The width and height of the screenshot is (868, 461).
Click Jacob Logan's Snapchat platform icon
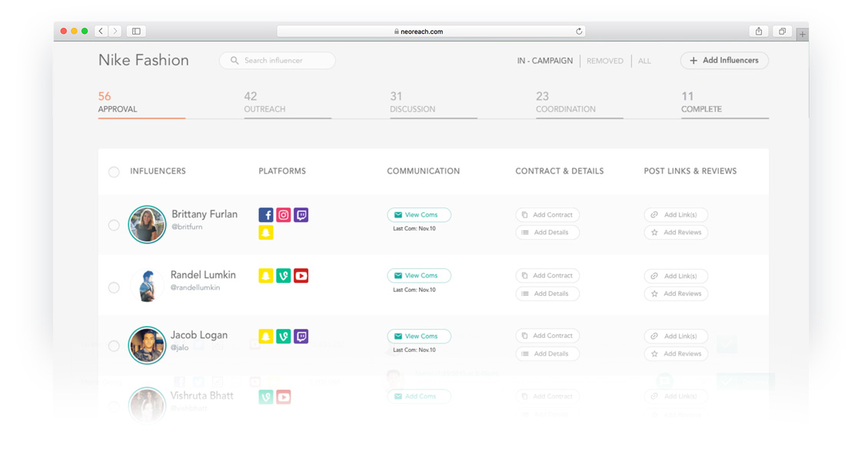[x=265, y=337]
